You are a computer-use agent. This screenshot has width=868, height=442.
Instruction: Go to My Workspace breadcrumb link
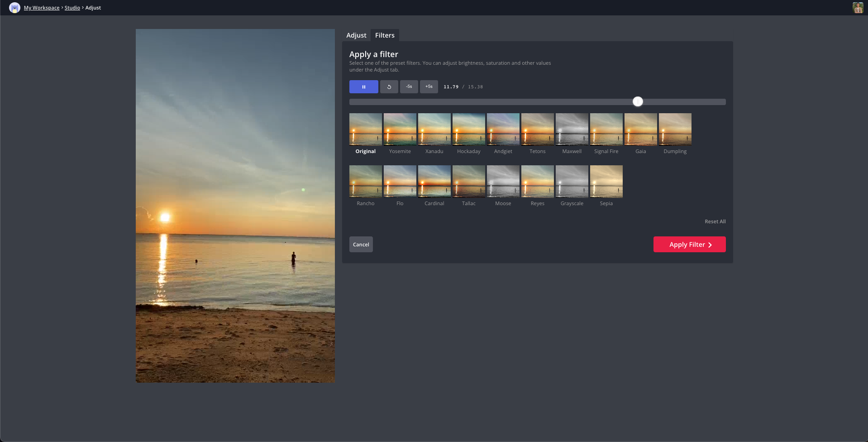[x=42, y=8]
